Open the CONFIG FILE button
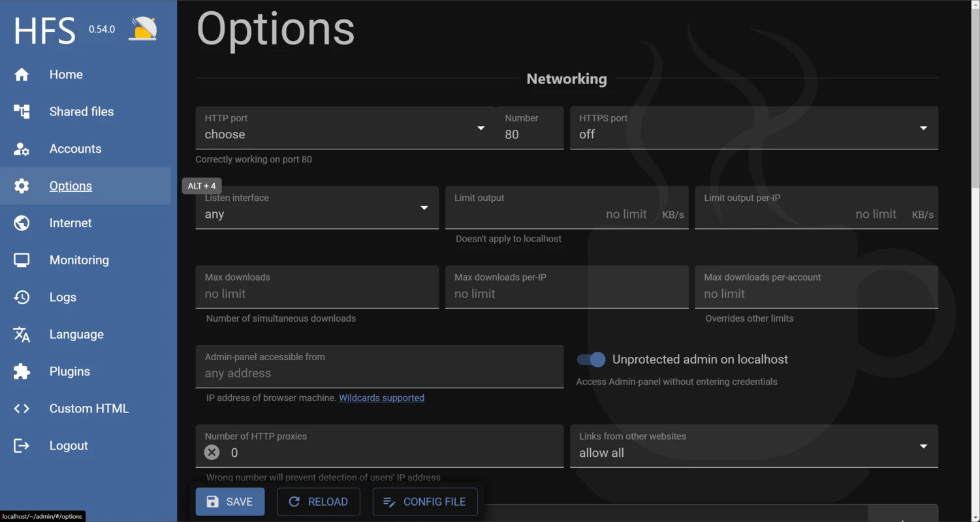Screen dimensions: 980x522 pyautogui.click(x=425, y=502)
